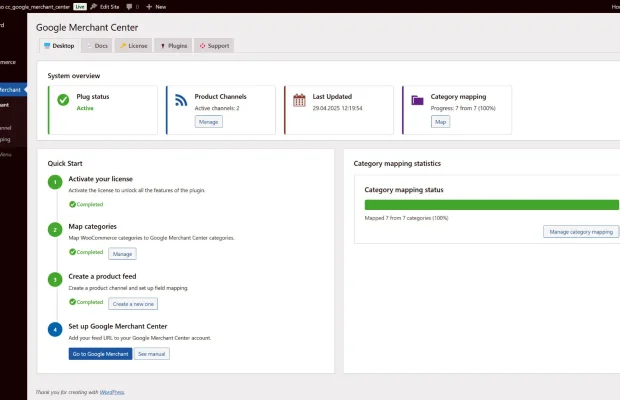Viewport: 620px width, 400px height.
Task: Click Manage category mapping button
Action: pos(581,232)
